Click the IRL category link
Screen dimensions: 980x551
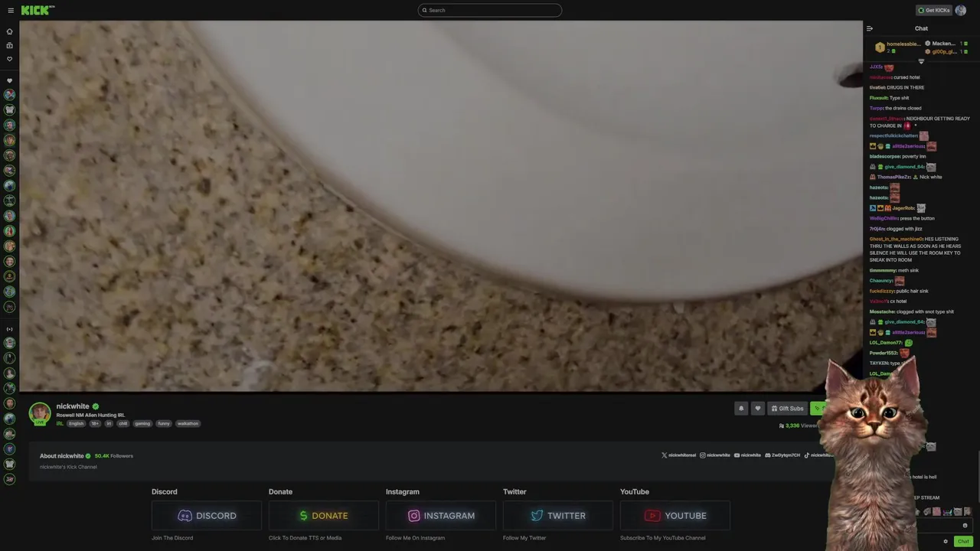[60, 423]
